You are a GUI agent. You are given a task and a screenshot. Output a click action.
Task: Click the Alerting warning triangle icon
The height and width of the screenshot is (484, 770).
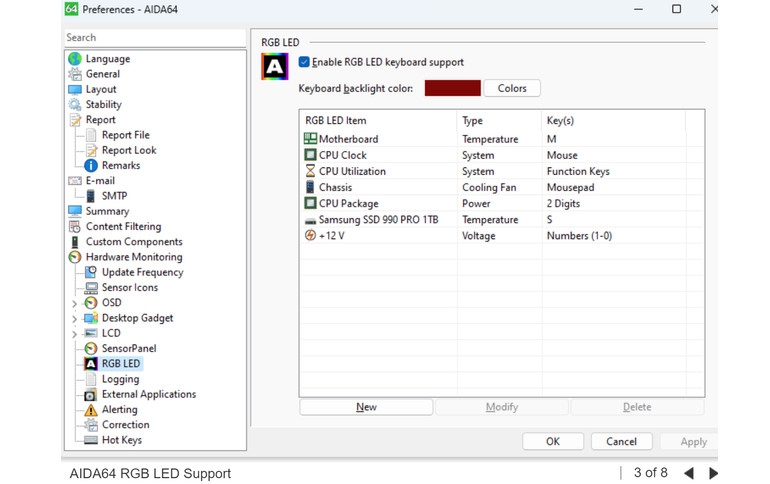[x=91, y=410]
